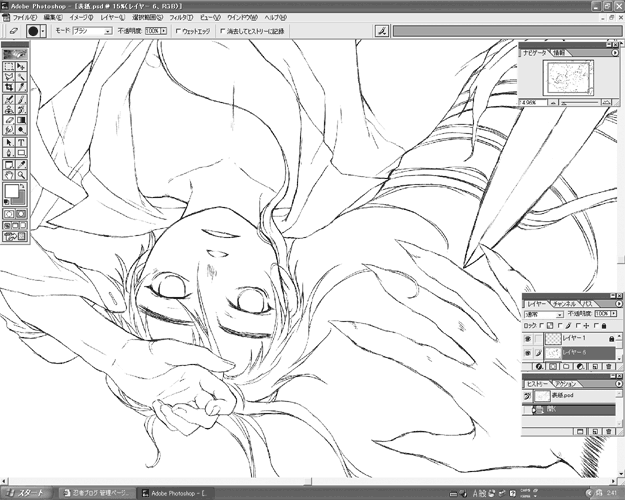Image resolution: width=625 pixels, height=500 pixels.
Task: Add layer style from Layers panel
Action: tap(539, 366)
